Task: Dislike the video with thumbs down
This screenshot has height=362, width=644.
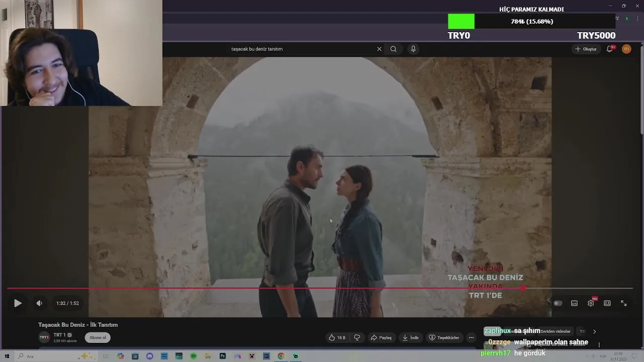Action: (357, 337)
